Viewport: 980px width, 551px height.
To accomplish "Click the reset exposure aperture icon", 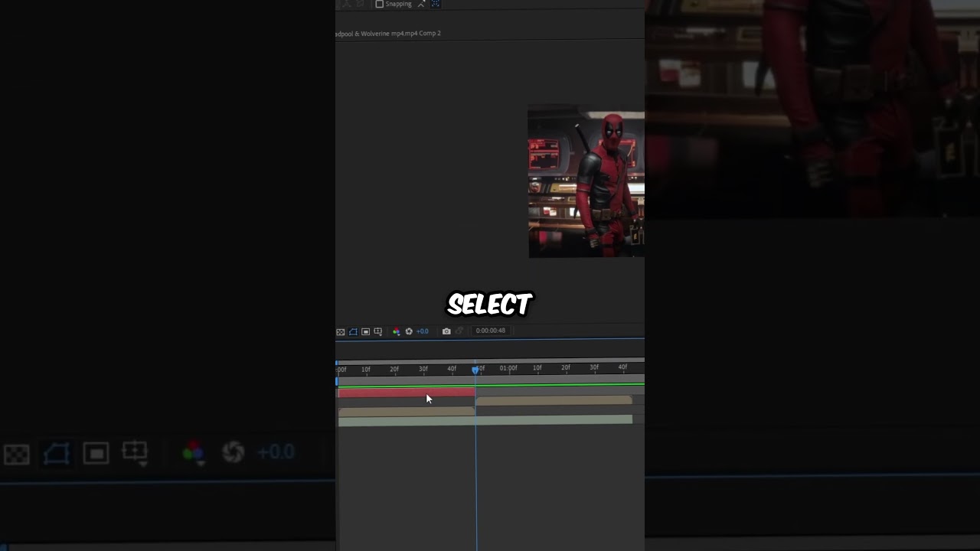I will [x=409, y=331].
